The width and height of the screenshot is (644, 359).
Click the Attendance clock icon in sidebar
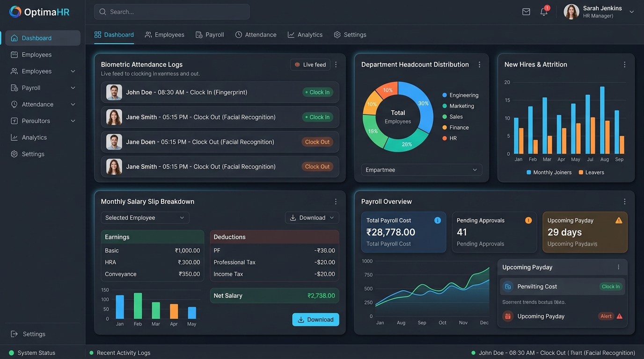[14, 104]
